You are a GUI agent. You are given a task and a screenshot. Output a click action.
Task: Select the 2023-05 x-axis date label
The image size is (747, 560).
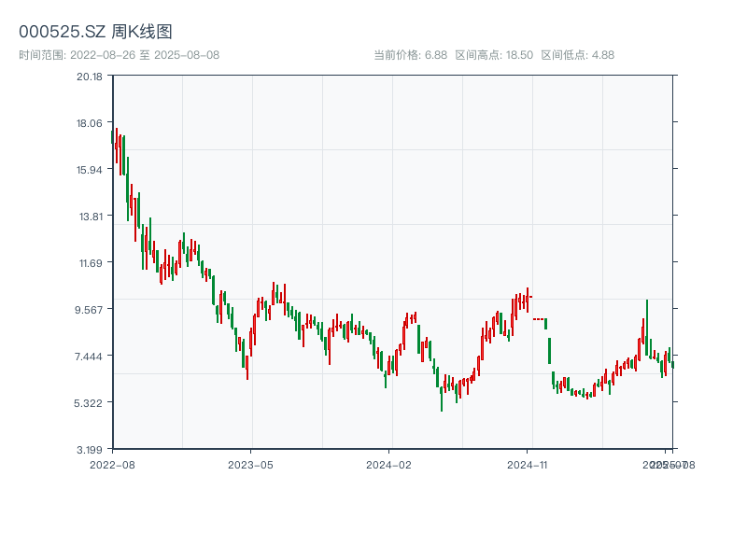251,464
